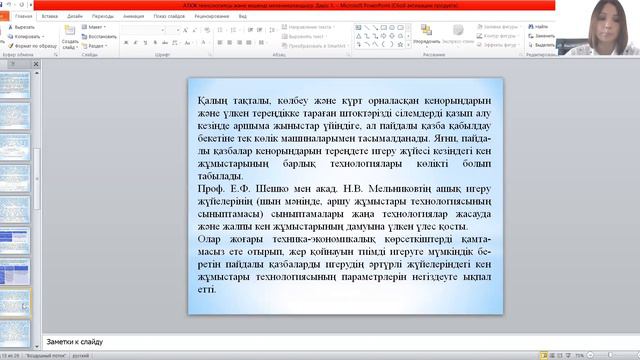Click the Создать слайд new slide icon
Image resolution: width=640 pixels, height=360 pixels.
[70, 31]
